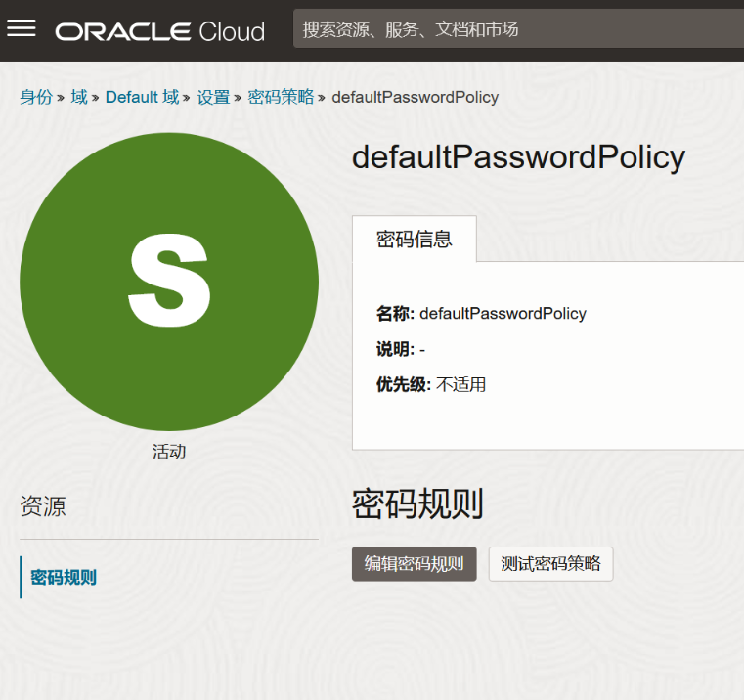Click the 说明 field row
The width and height of the screenshot is (744, 700).
tap(401, 349)
